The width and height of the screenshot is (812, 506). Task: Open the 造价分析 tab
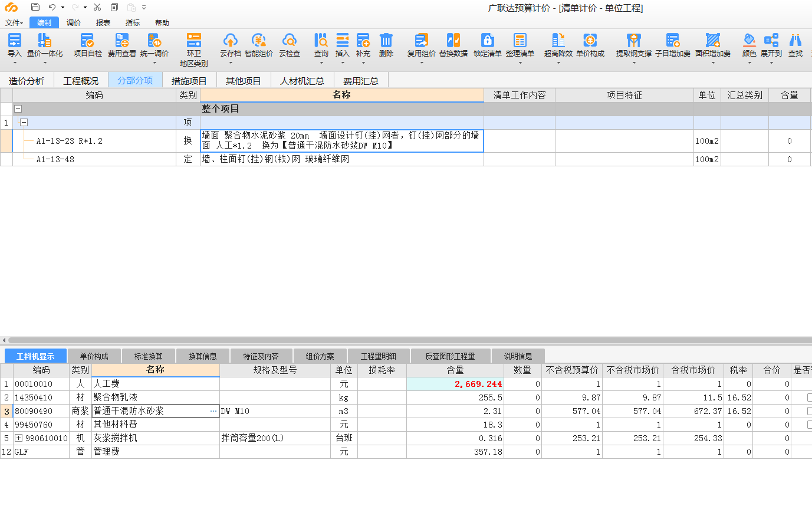click(27, 81)
